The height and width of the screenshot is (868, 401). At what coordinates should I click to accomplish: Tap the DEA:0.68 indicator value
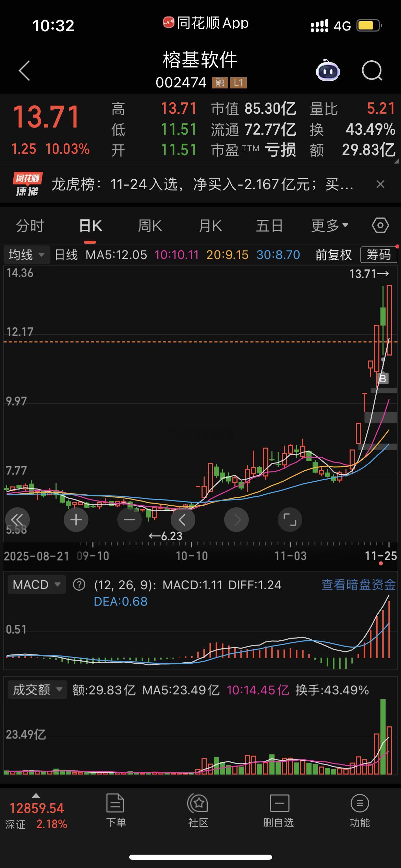tap(121, 601)
